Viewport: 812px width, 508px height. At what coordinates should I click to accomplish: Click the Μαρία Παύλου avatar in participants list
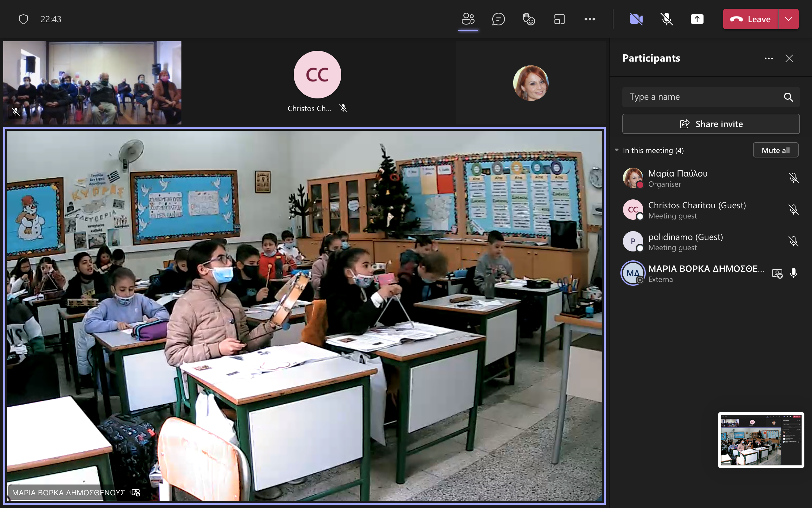click(633, 178)
